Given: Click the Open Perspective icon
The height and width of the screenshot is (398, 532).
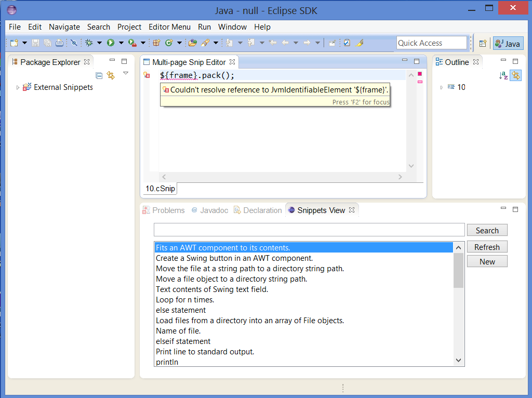Looking at the screenshot, I should point(483,44).
